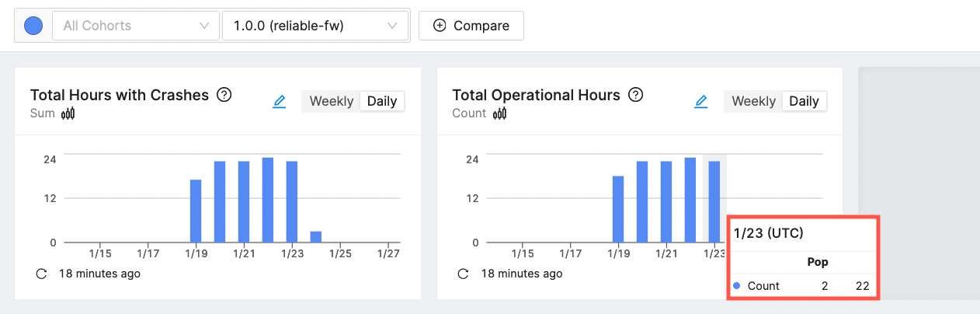Click the Total Operational Hours title

pos(536,95)
